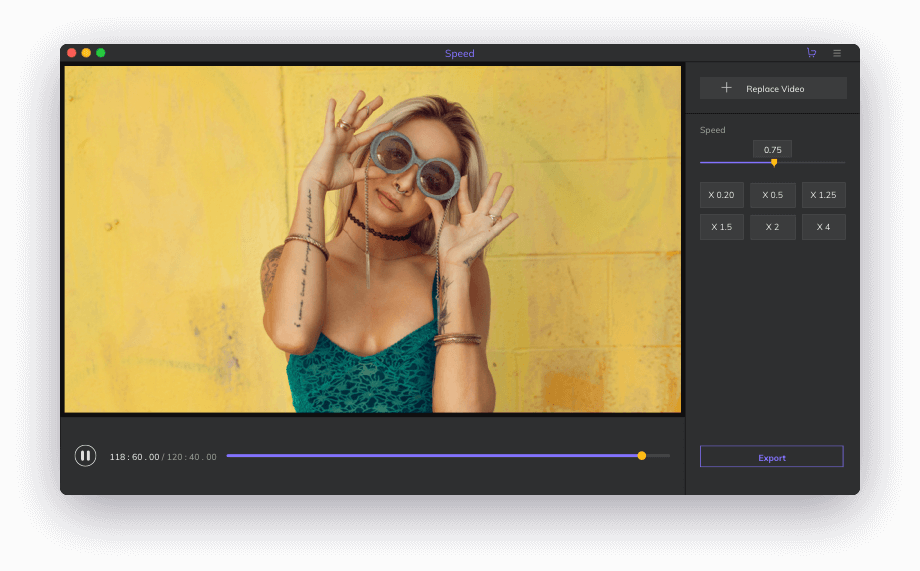Export the video
The width and height of the screenshot is (920, 571).
click(x=771, y=457)
